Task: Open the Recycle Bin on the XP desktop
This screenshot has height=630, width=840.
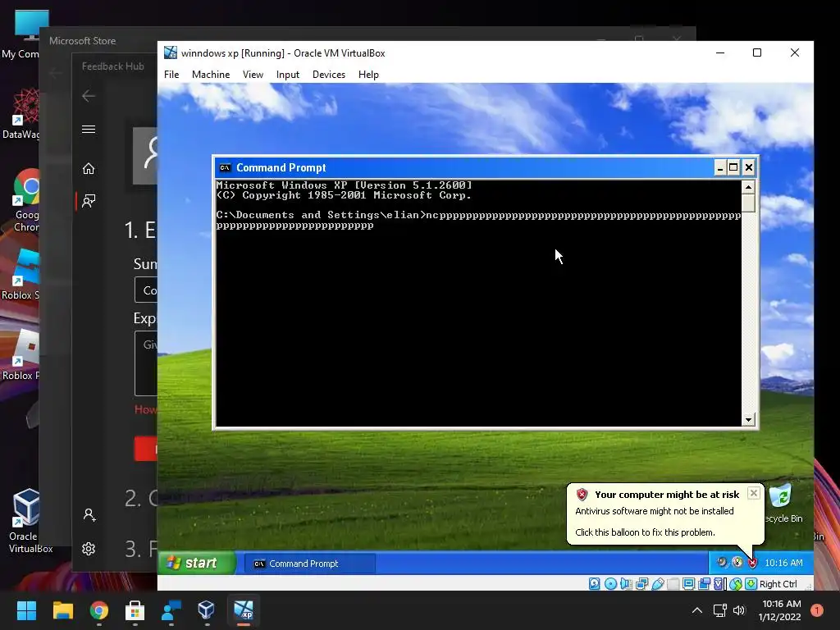Action: tap(783, 504)
